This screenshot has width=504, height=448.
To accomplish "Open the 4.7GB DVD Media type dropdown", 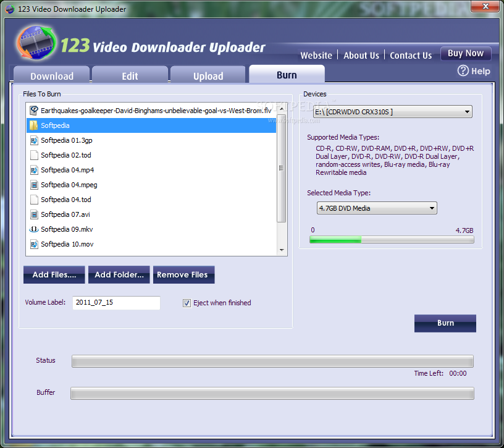I will [377, 208].
